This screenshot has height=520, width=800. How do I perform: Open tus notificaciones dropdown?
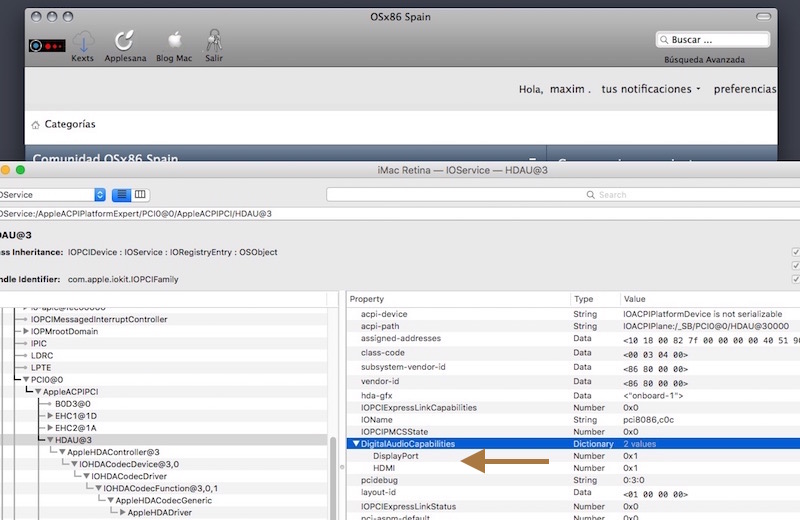(x=651, y=89)
